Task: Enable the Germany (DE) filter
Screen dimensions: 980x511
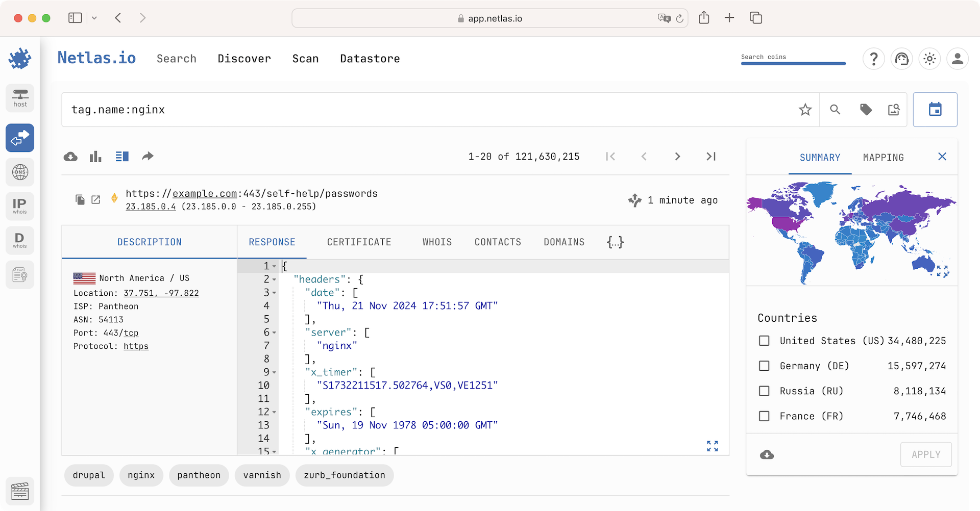Action: 764,366
